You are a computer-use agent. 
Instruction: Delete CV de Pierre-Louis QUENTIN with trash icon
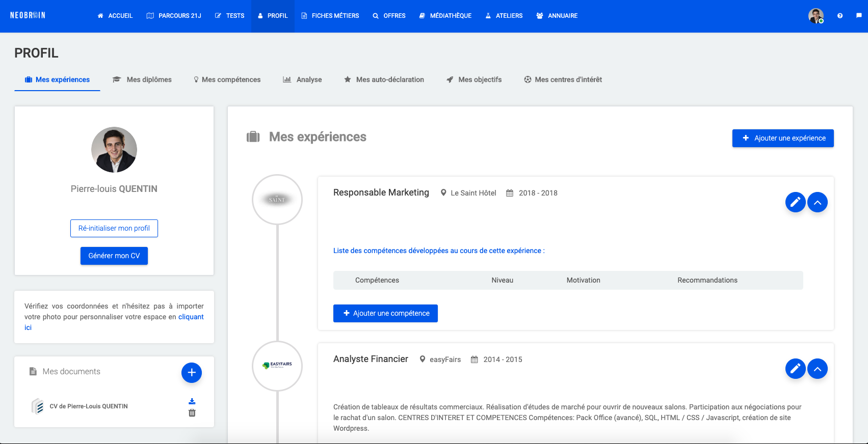pos(192,413)
